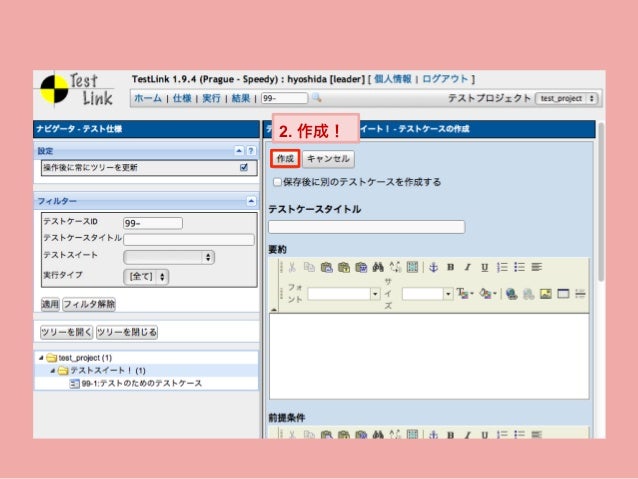Collapse the 設定 panel
Screen dimensions: 638x479
point(239,151)
